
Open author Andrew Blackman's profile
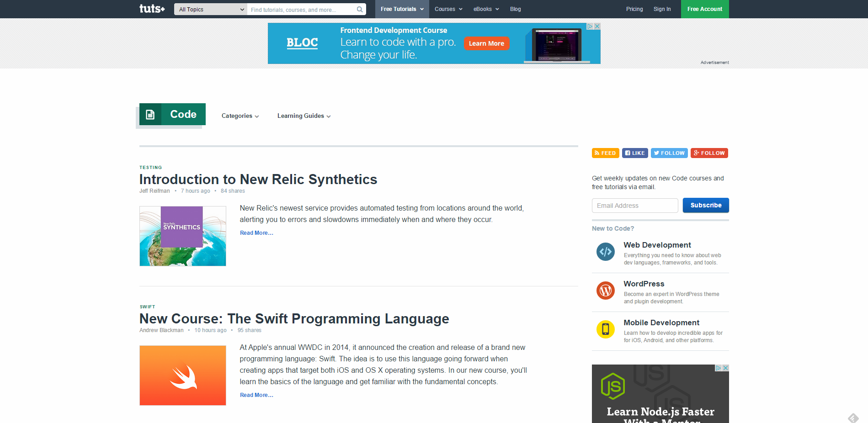point(161,330)
